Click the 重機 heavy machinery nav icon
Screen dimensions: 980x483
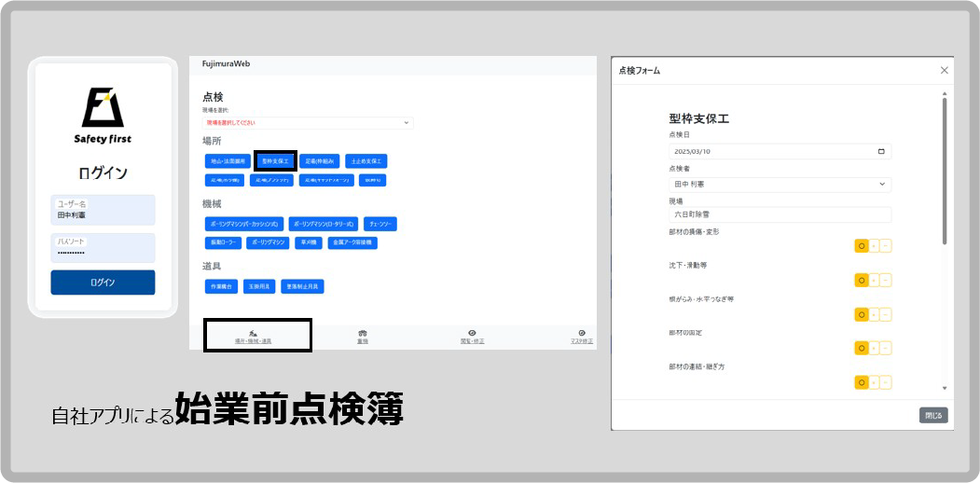point(363,334)
